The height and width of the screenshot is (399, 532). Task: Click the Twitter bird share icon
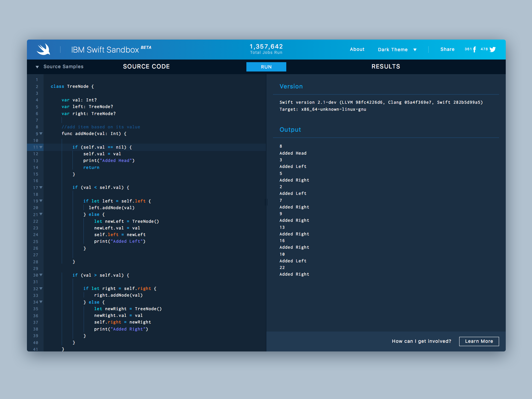pyautogui.click(x=493, y=50)
